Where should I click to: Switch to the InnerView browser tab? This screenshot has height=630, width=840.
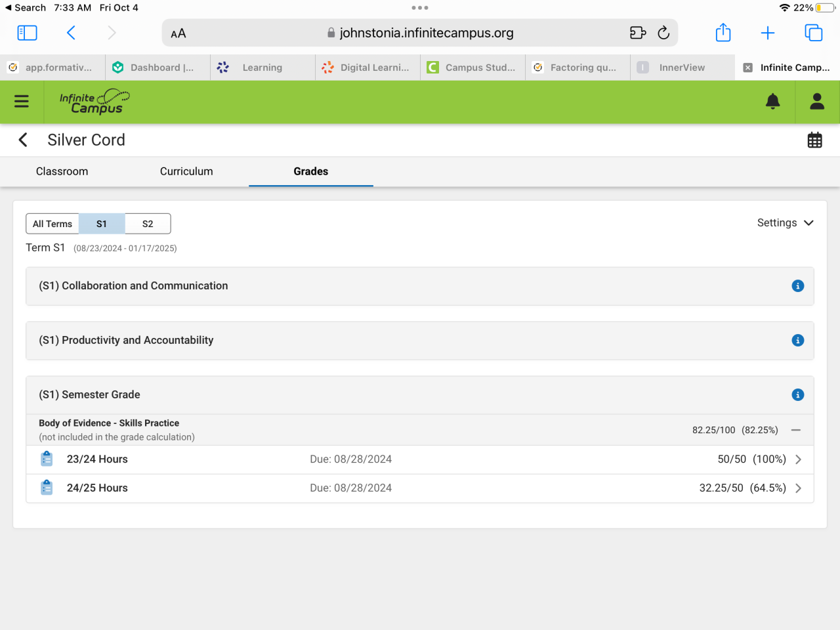(682, 68)
